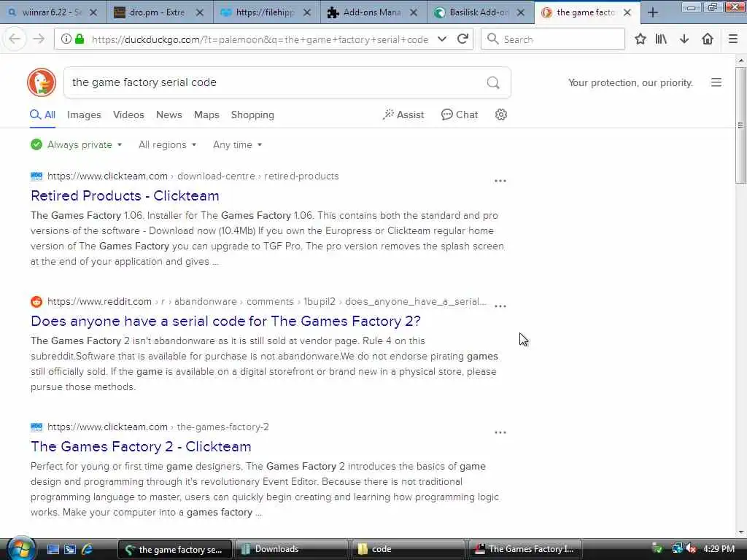Open address bar history dropdown arrow

click(x=442, y=39)
